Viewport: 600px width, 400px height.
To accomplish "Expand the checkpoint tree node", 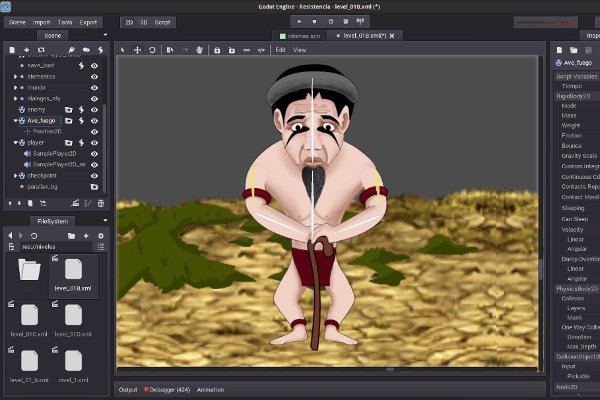I will coord(15,176).
